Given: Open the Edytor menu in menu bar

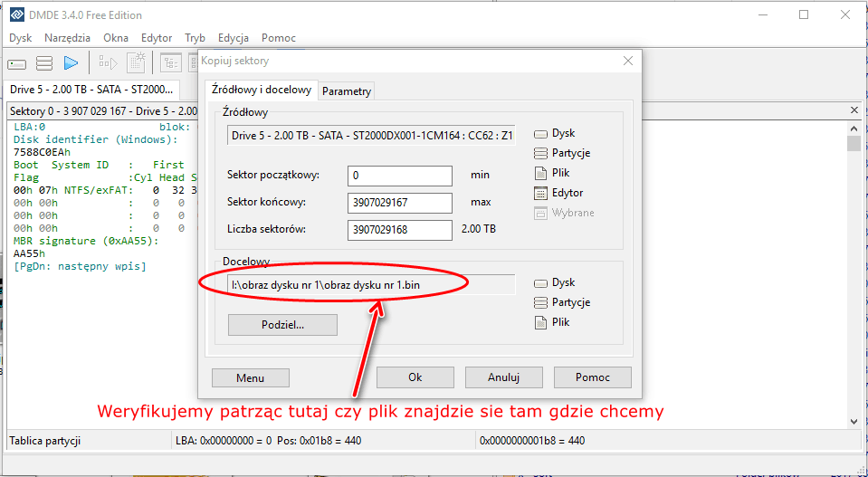Looking at the screenshot, I should 157,38.
